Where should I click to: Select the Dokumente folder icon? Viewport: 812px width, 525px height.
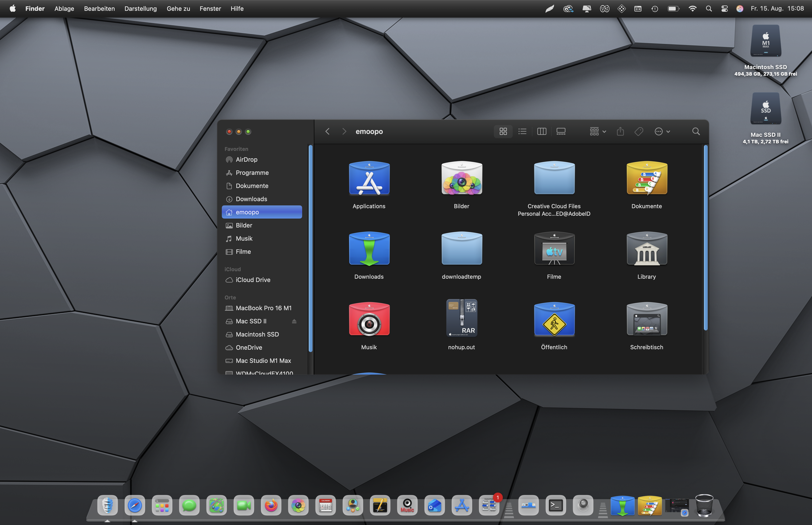click(647, 178)
